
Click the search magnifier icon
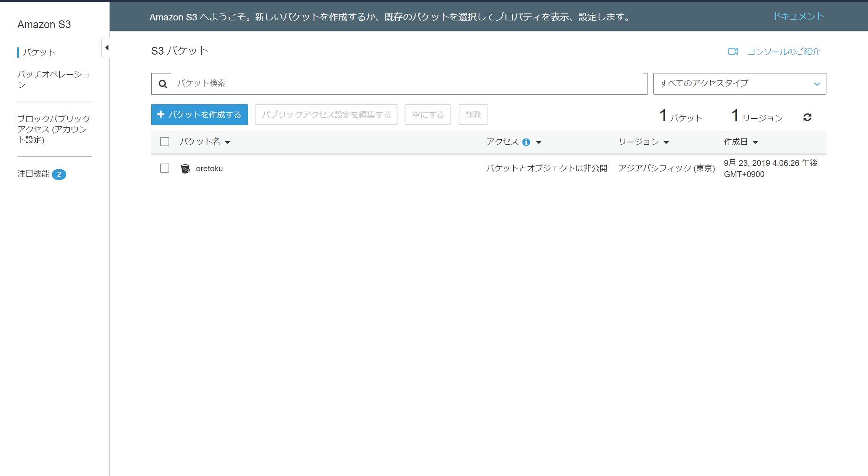click(x=163, y=84)
